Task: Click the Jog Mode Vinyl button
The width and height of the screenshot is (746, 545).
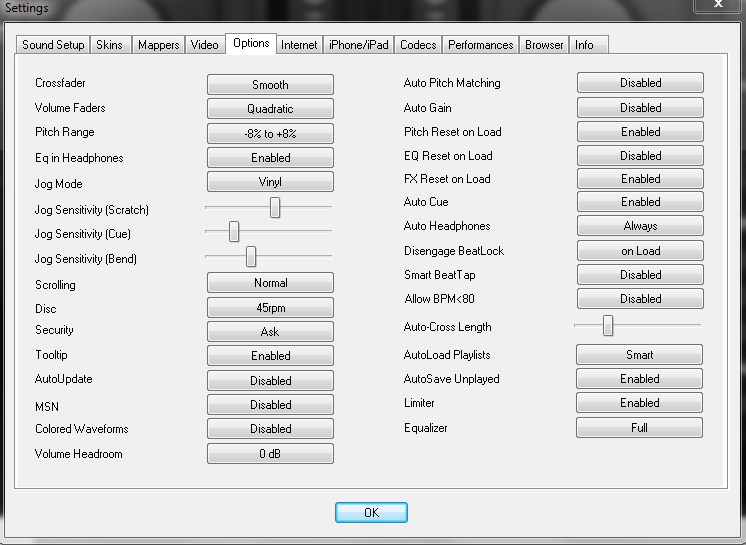Action: (x=270, y=182)
